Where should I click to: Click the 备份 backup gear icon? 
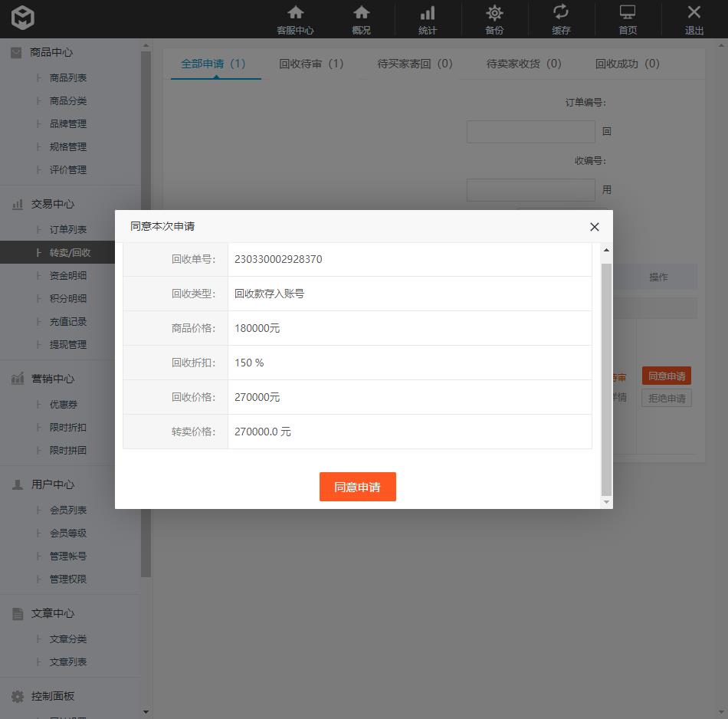(494, 13)
